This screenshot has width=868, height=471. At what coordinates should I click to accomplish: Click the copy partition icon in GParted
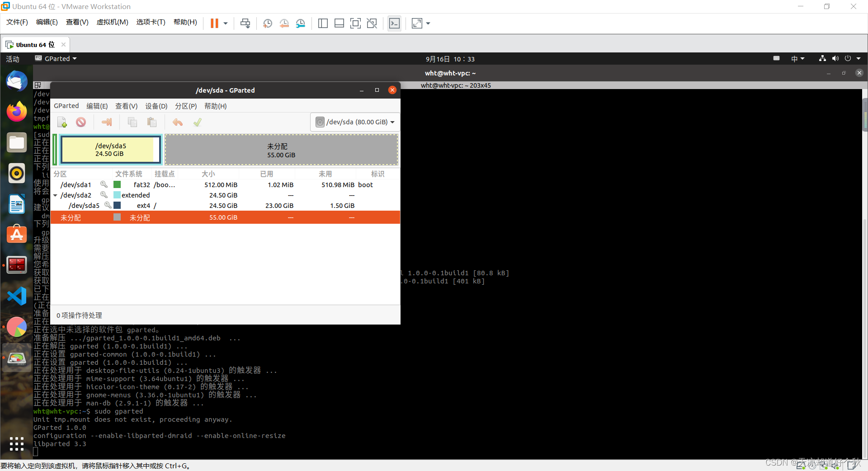coord(132,122)
